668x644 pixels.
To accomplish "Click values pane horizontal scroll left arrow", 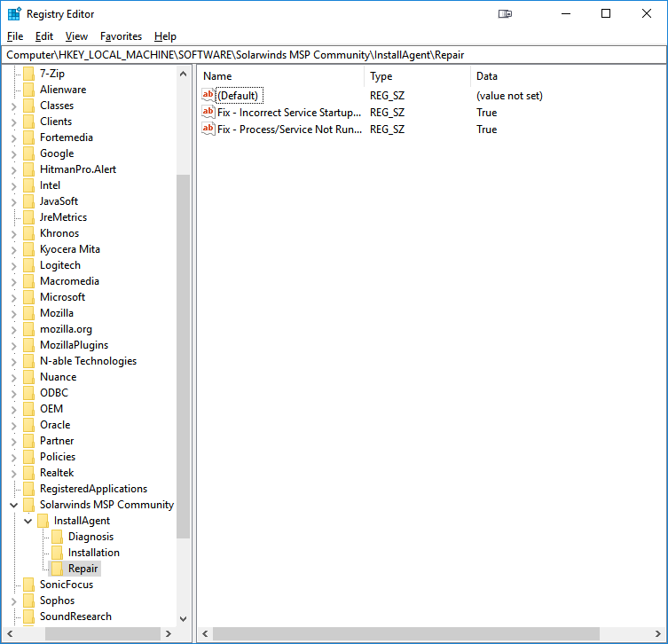I will pyautogui.click(x=205, y=633).
